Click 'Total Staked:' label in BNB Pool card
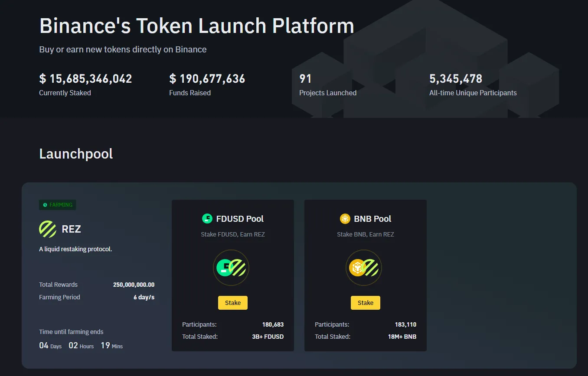 (x=333, y=337)
